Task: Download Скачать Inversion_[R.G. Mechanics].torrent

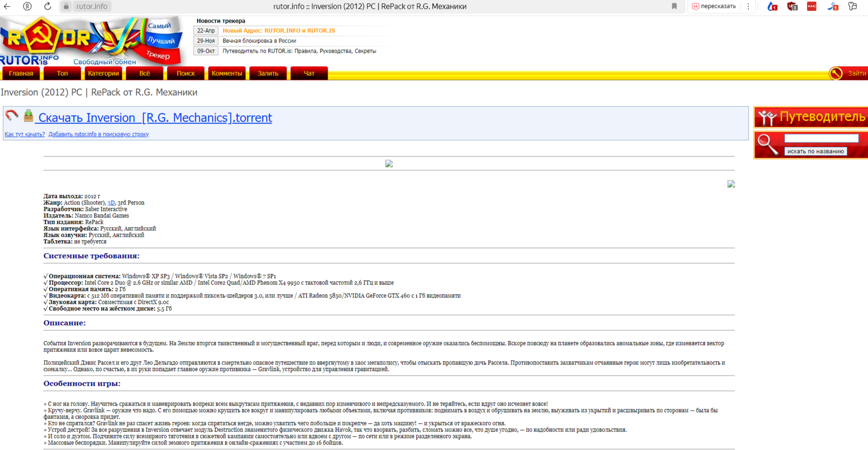Action: pyautogui.click(x=155, y=117)
